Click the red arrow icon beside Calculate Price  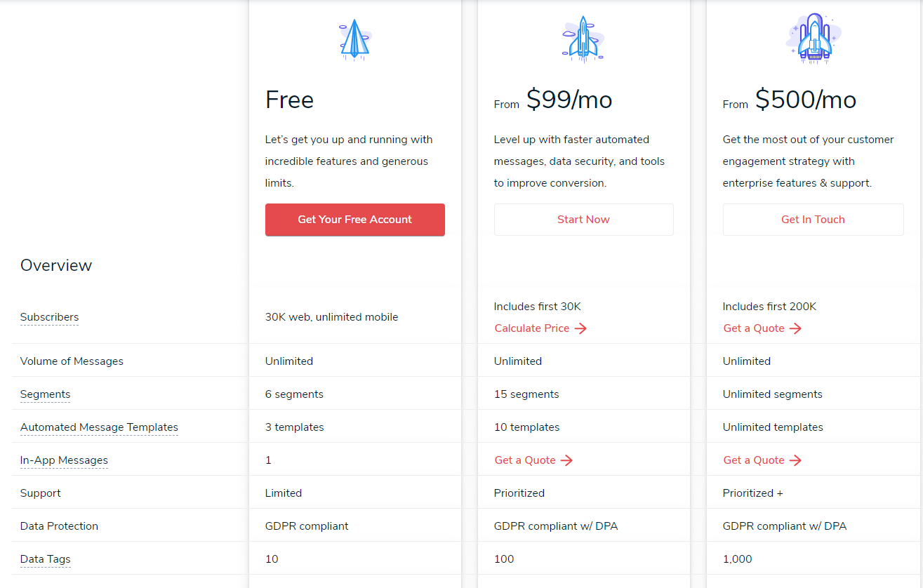click(x=580, y=328)
